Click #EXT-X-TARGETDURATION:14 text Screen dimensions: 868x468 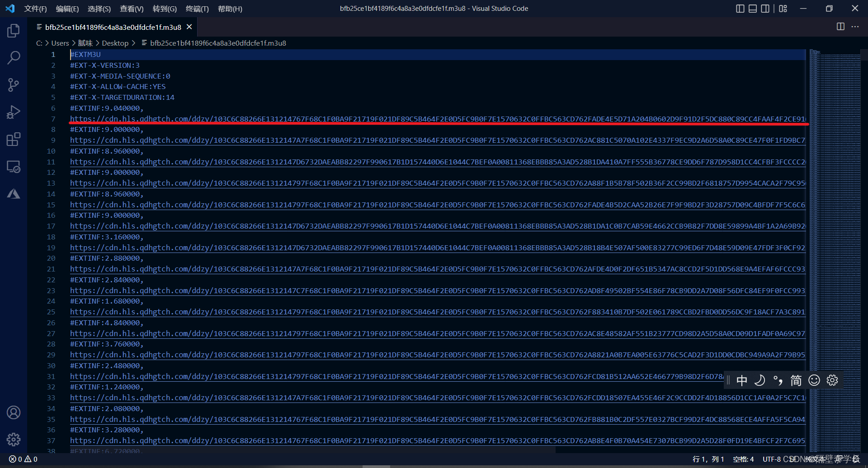(122, 97)
